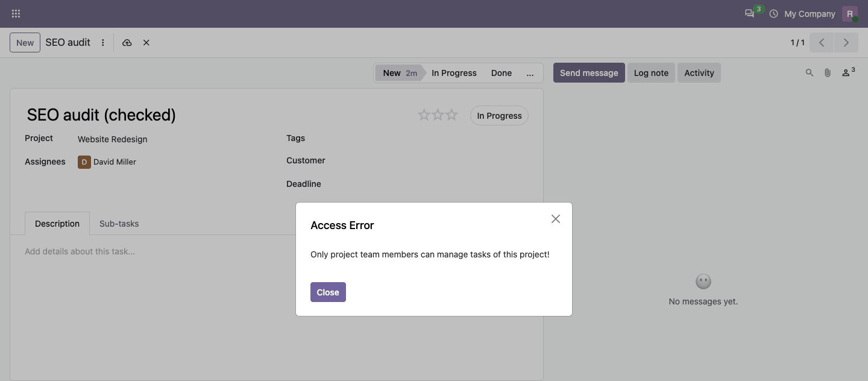Switch to the Sub-tasks tab

click(x=119, y=224)
